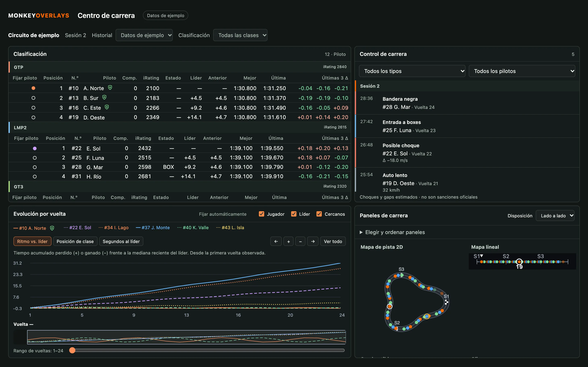The height and width of the screenshot is (367, 588).
Task: Open the Todos los tipos dropdown
Action: [412, 71]
